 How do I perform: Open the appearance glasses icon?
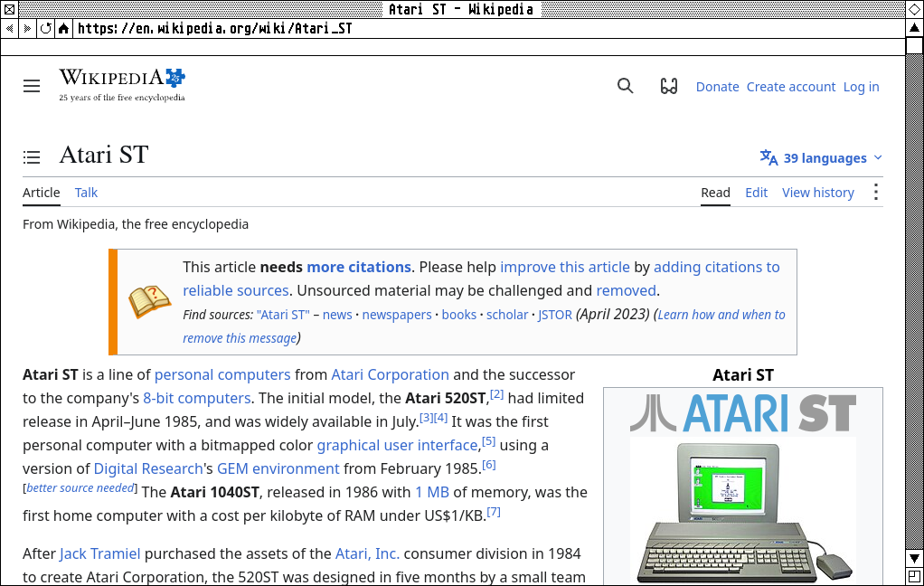tap(669, 86)
